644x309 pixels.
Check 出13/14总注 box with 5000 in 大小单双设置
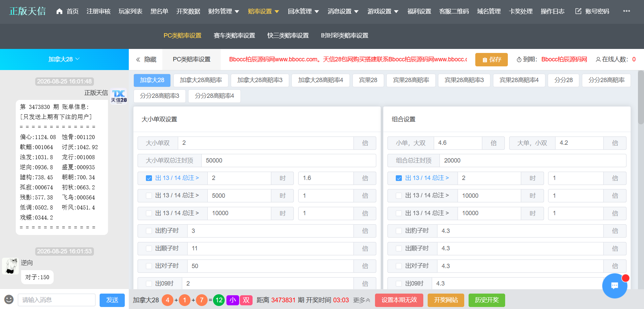click(x=149, y=196)
